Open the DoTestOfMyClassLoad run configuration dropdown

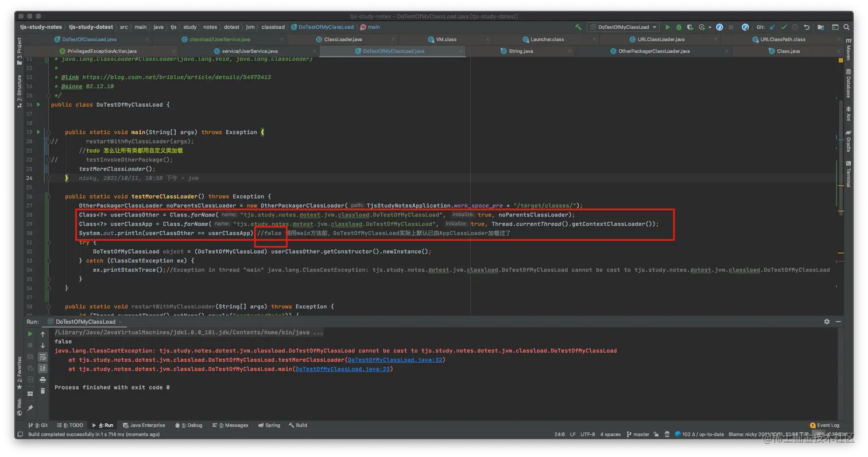623,27
